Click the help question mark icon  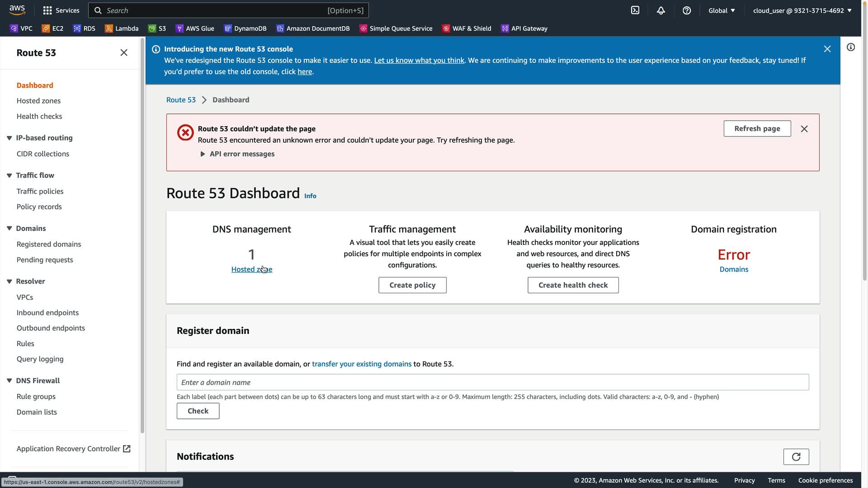click(687, 10)
